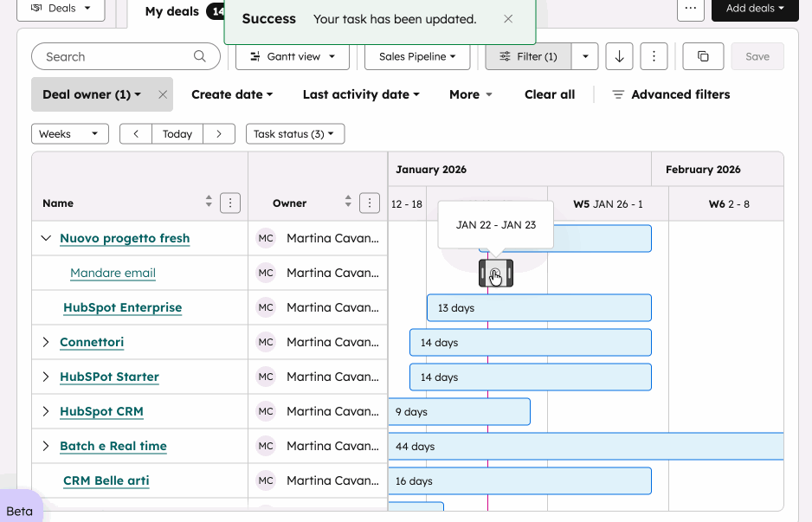Click the sort descending arrow icon

(x=619, y=56)
